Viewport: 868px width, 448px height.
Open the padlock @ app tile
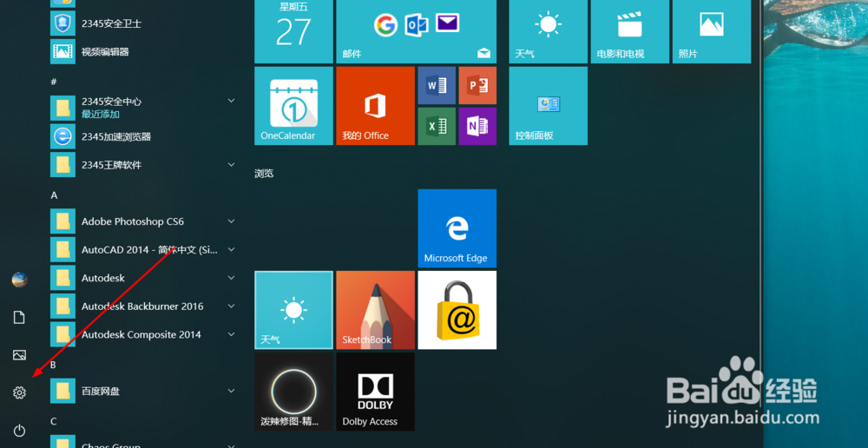pos(457,310)
